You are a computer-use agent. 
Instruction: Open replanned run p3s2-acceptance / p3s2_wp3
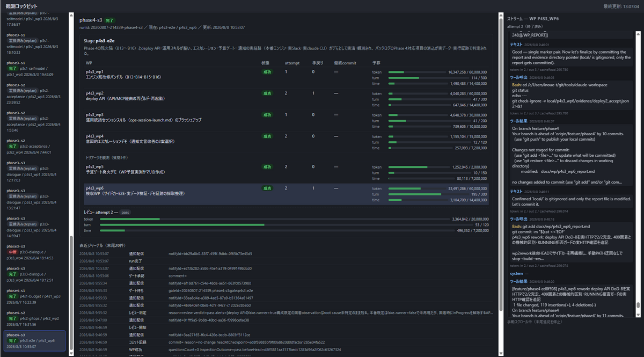pos(35,93)
